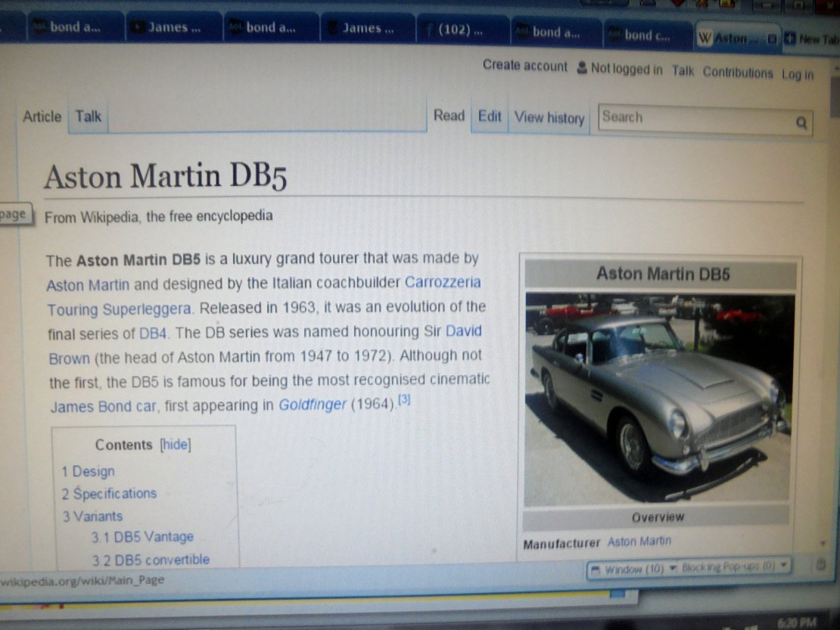Click the Manufacturer label in the infobox
Image resolution: width=840 pixels, height=630 pixels.
click(x=562, y=544)
